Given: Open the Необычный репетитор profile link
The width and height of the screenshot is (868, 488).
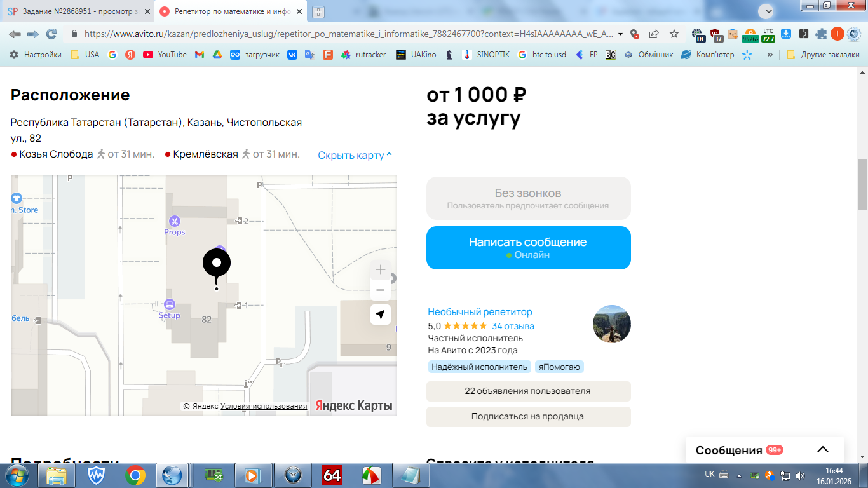Looking at the screenshot, I should click(480, 311).
